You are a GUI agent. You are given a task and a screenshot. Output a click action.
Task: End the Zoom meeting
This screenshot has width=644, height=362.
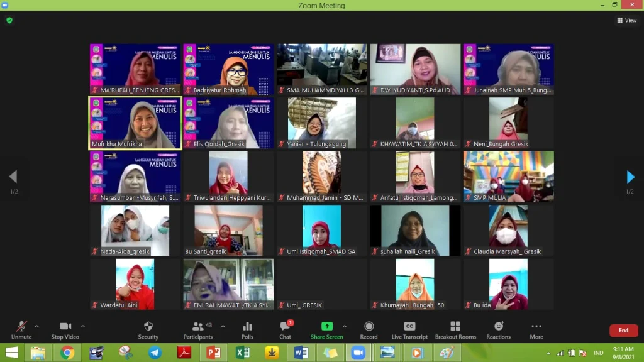click(x=623, y=329)
